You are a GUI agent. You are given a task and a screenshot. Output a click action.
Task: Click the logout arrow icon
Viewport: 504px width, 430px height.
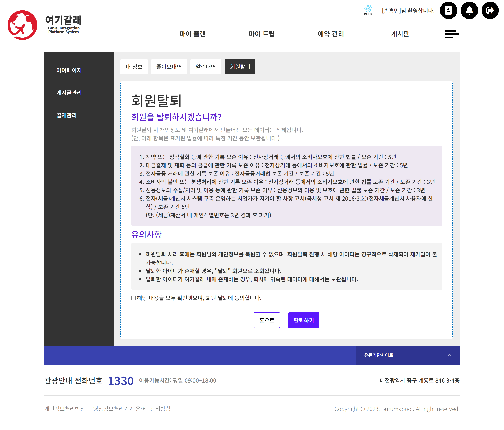click(x=490, y=10)
